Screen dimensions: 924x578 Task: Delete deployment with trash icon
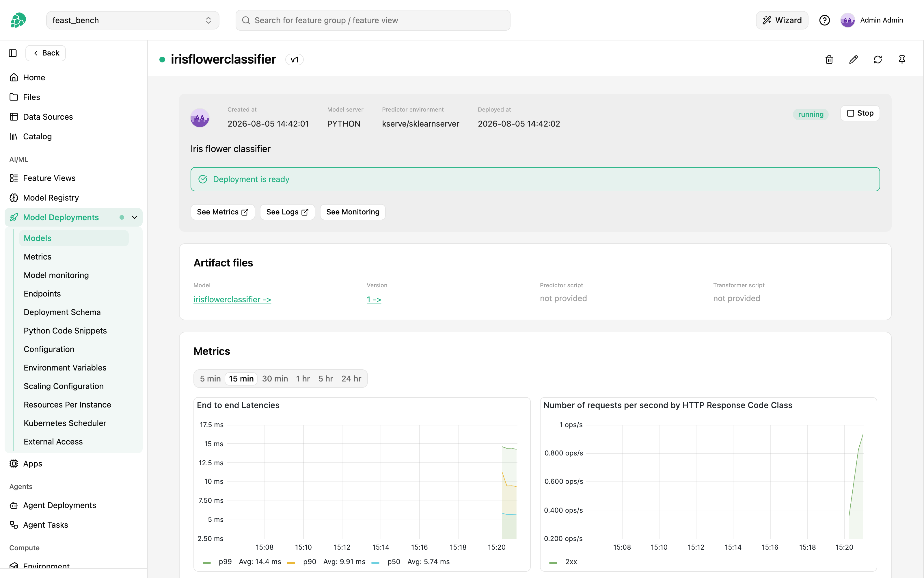click(829, 60)
